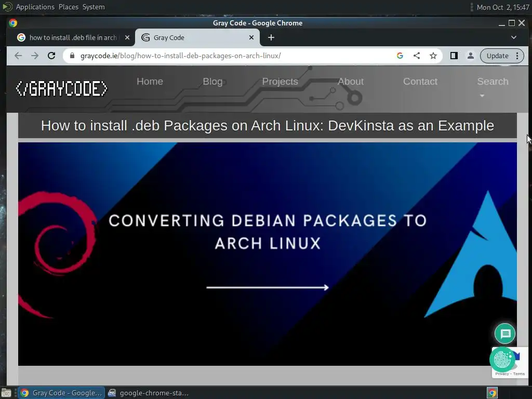Click the article title heading
This screenshot has height=399, width=532.
point(268,126)
